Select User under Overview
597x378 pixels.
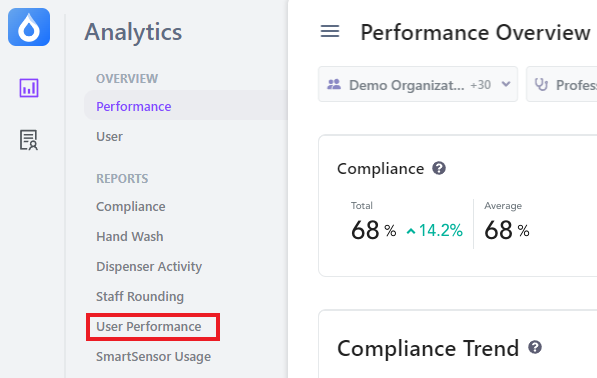click(109, 136)
